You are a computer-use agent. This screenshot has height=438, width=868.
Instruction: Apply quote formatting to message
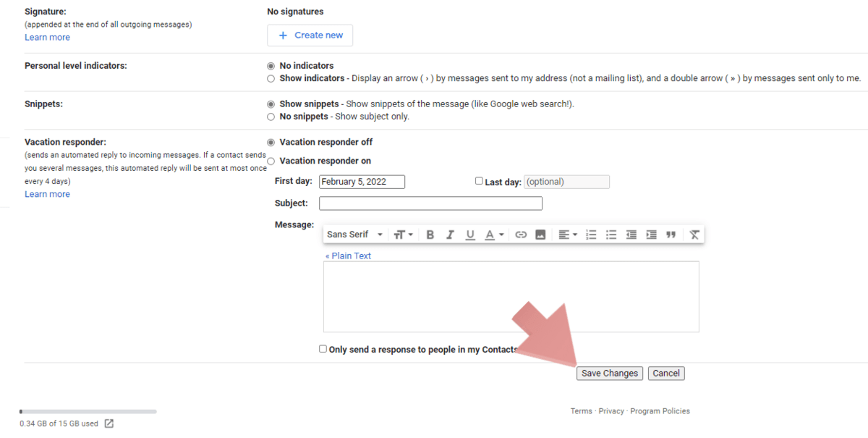(x=671, y=235)
